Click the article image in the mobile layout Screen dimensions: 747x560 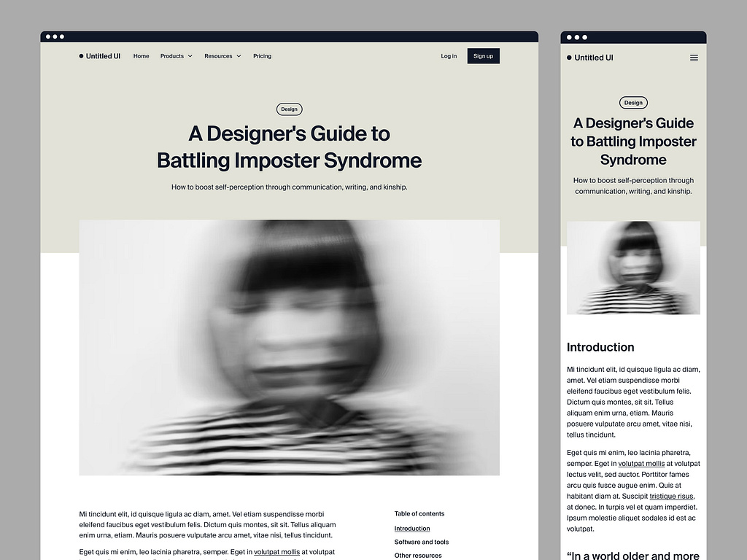(633, 268)
